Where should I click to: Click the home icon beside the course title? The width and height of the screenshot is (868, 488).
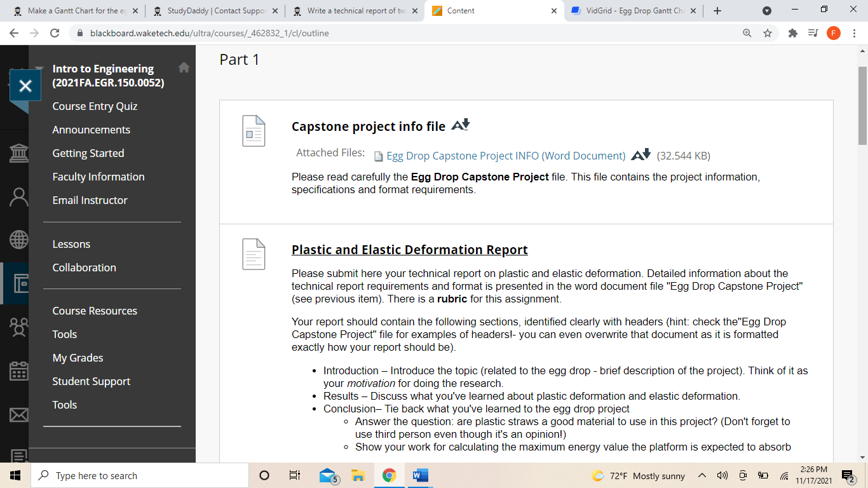(184, 67)
